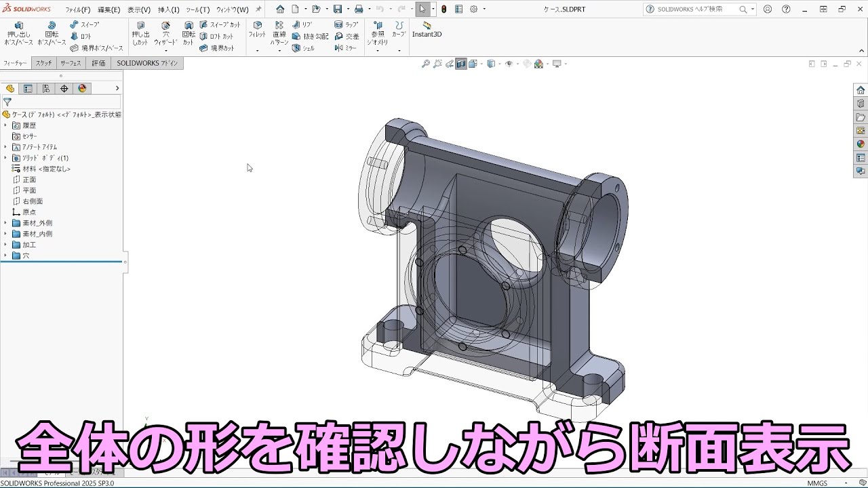This screenshot has height=488, width=868.
Task: Expand the アノテートアイテム tree node
Action: (x=5, y=147)
